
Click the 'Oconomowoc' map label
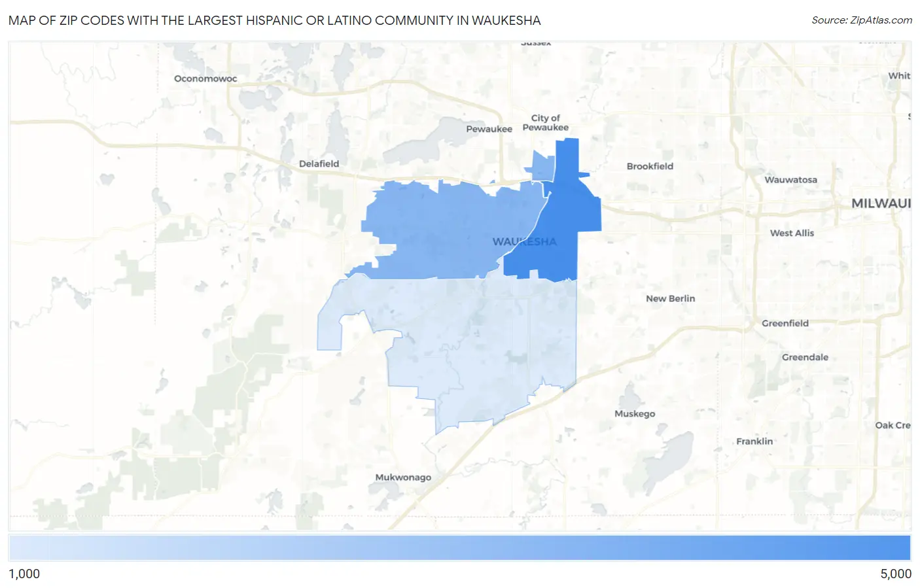click(205, 78)
